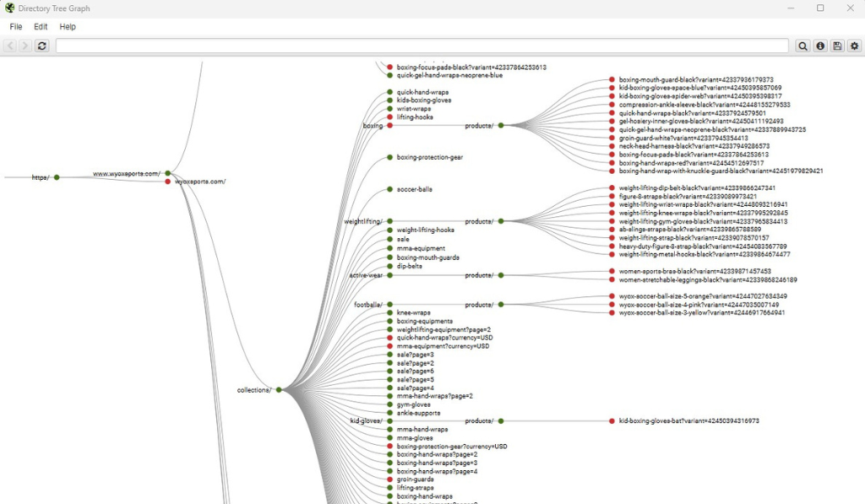865x504 pixels.
Task: Select the mma-equipment node
Action: [390, 248]
